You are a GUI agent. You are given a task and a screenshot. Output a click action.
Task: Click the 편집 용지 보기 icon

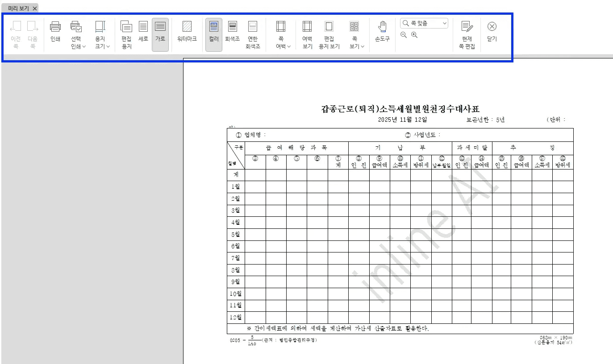pyautogui.click(x=329, y=33)
